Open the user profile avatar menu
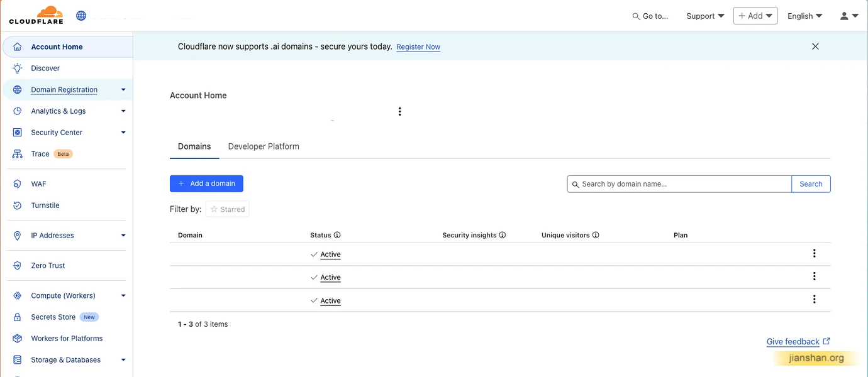This screenshot has width=868, height=377. click(849, 16)
